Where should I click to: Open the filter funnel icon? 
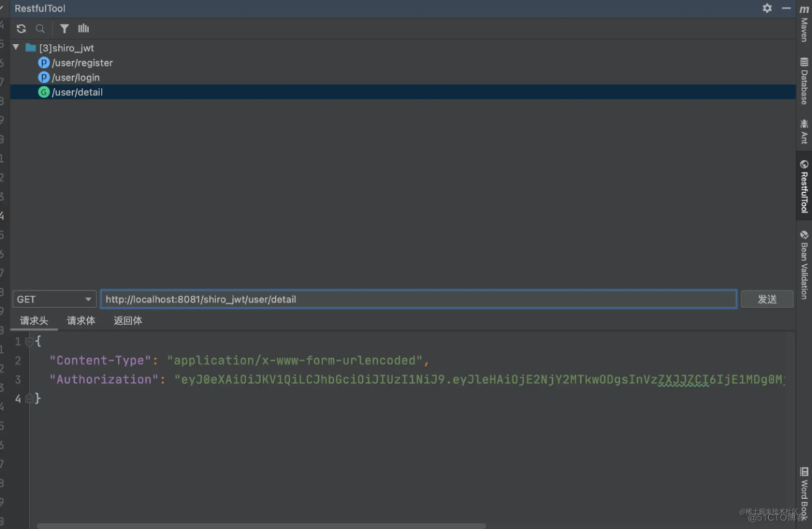coord(64,29)
